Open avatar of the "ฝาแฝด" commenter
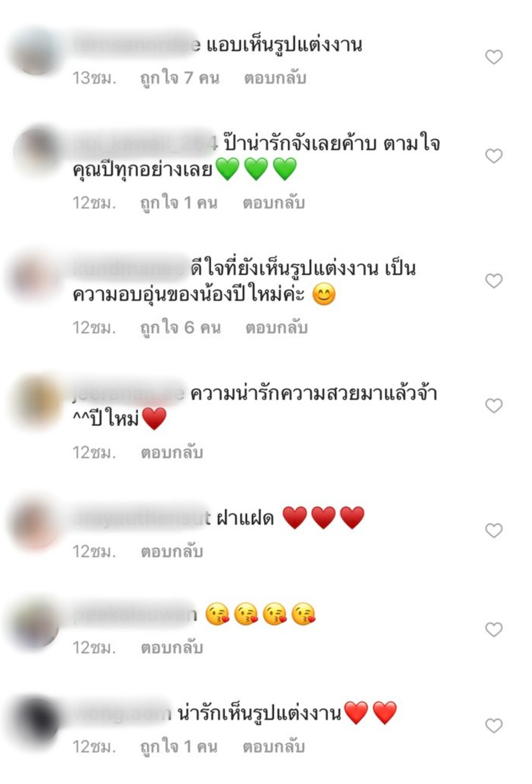Image resolution: width=532 pixels, height=784 pixels. pos(36,524)
